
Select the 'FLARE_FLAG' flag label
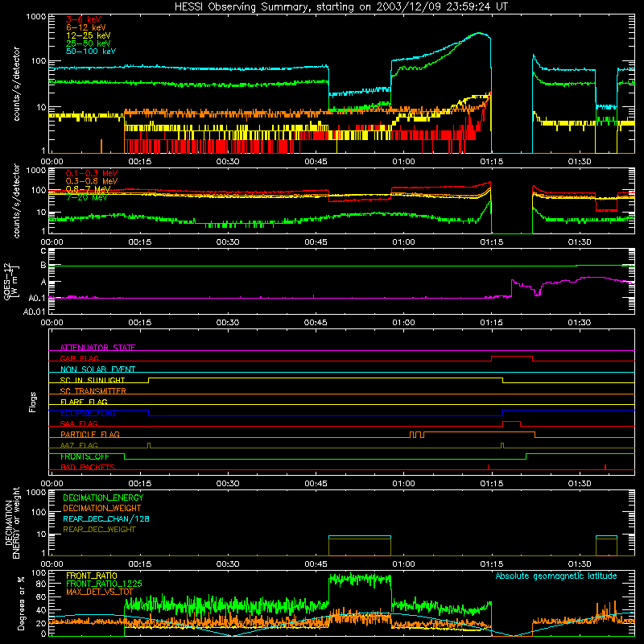pos(84,402)
